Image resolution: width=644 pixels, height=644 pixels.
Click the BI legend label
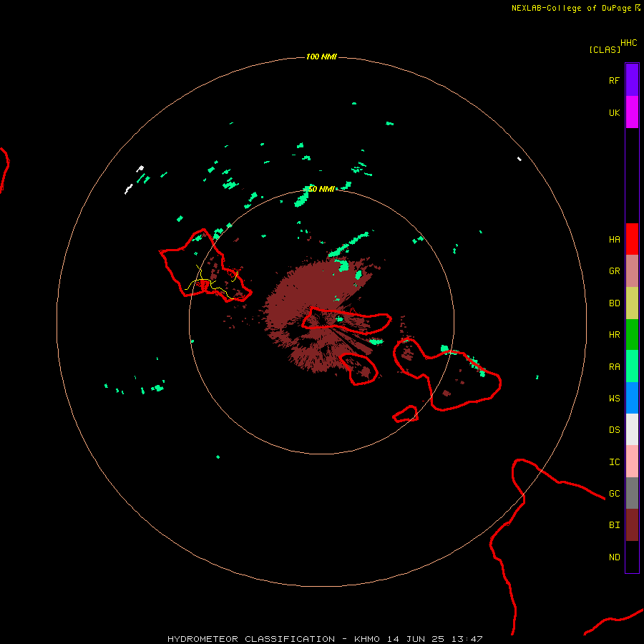click(x=614, y=525)
